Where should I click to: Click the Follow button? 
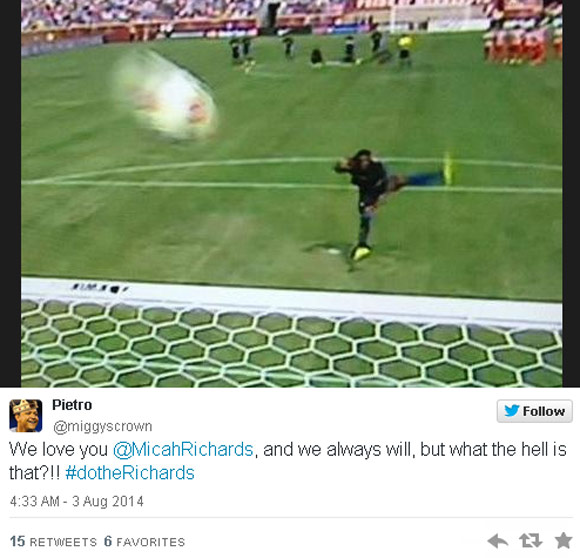535,411
